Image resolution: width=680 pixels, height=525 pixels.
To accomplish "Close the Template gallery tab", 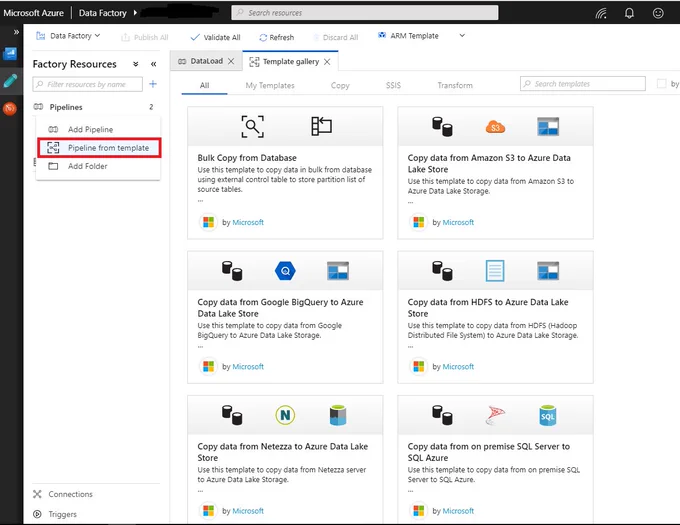I will coord(327,62).
